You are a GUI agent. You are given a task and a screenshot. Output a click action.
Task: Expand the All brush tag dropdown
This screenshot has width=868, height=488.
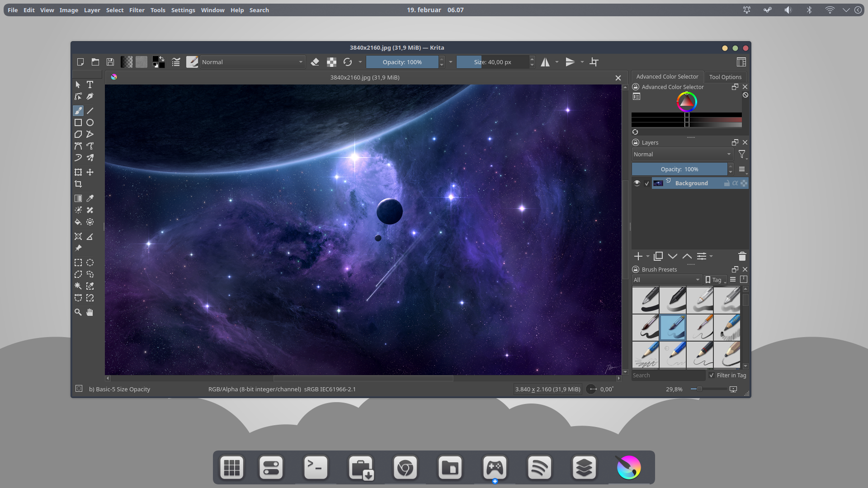[x=666, y=280]
